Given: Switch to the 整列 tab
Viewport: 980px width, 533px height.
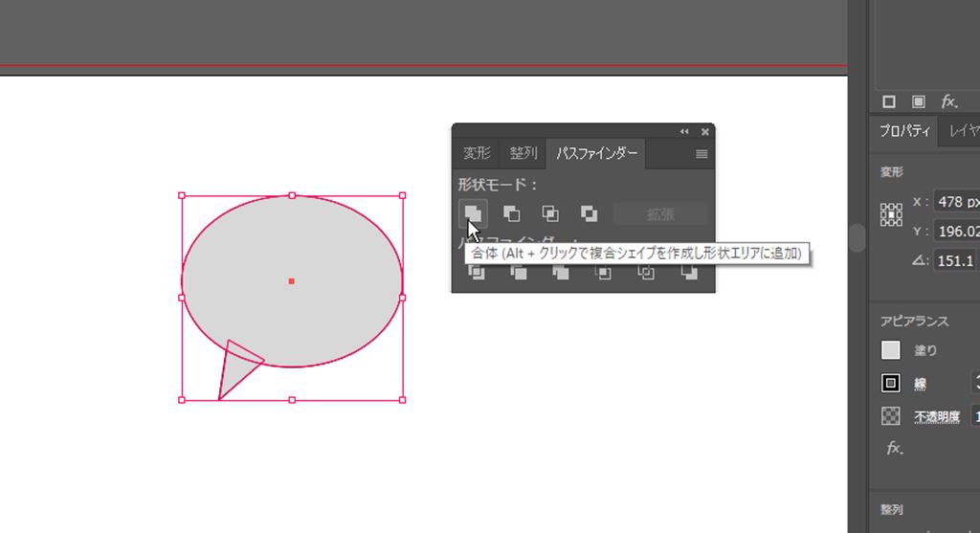Looking at the screenshot, I should pos(523,153).
